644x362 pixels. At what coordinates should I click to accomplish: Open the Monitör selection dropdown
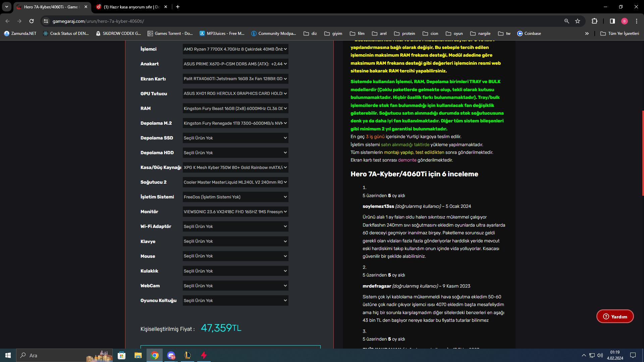[x=235, y=212]
